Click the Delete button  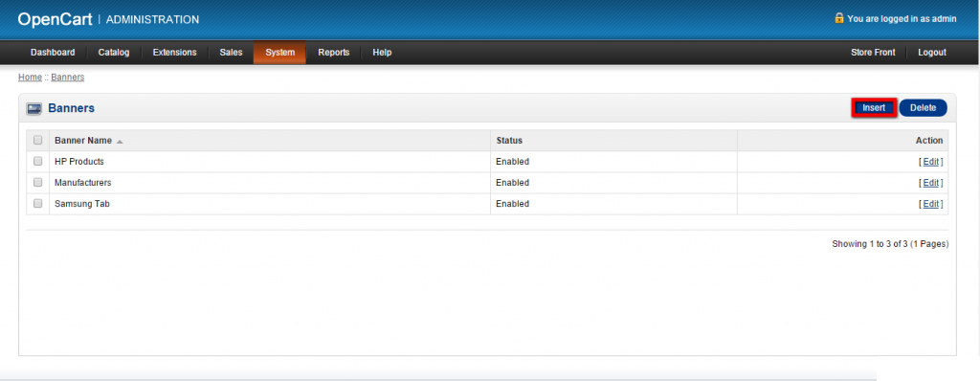pos(924,107)
